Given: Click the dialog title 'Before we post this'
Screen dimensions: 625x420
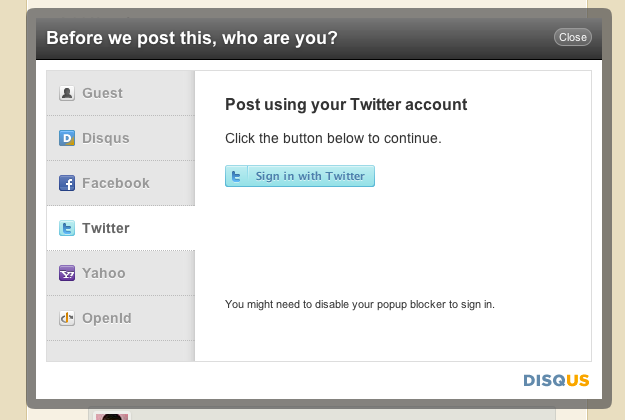Looking at the screenshot, I should pyautogui.click(x=192, y=38).
